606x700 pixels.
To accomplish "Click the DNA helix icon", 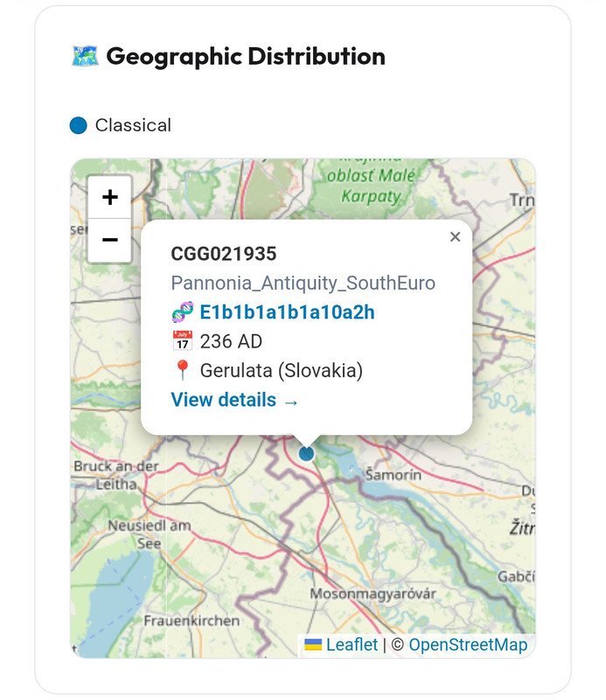I will (182, 312).
